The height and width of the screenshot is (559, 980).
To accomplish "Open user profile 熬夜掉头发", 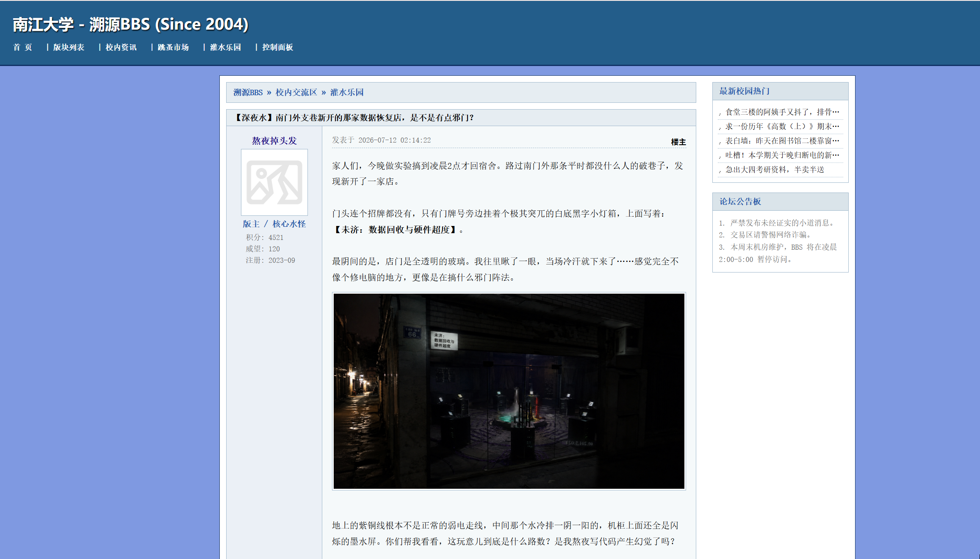I will point(274,140).
